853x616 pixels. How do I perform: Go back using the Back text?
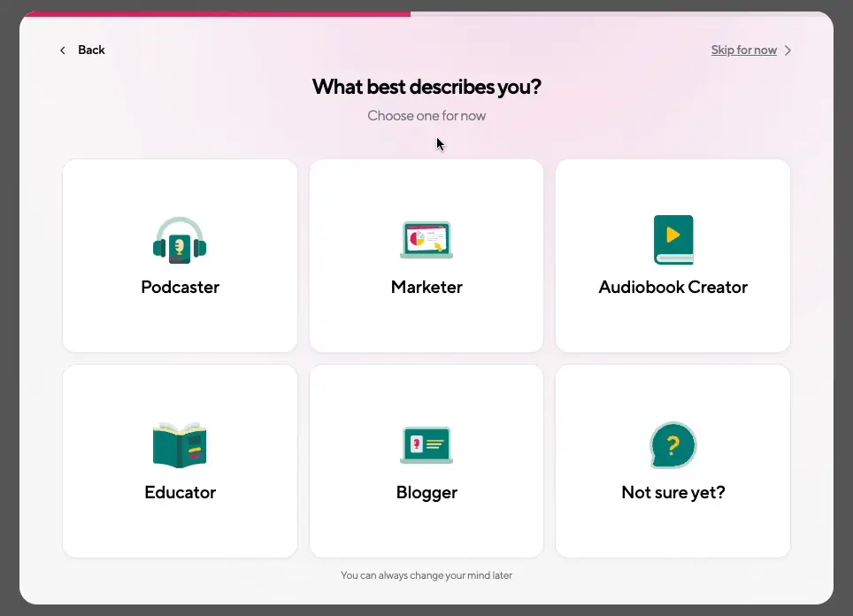click(x=91, y=50)
